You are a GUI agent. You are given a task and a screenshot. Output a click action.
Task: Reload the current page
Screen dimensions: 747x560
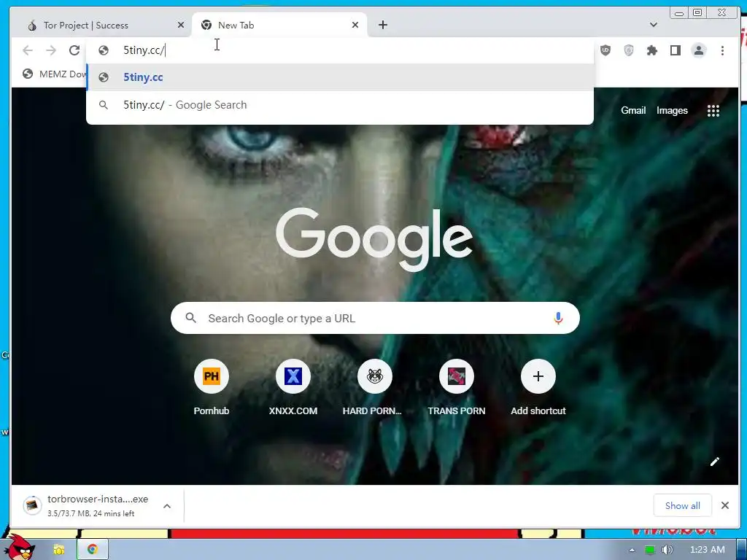tap(74, 50)
